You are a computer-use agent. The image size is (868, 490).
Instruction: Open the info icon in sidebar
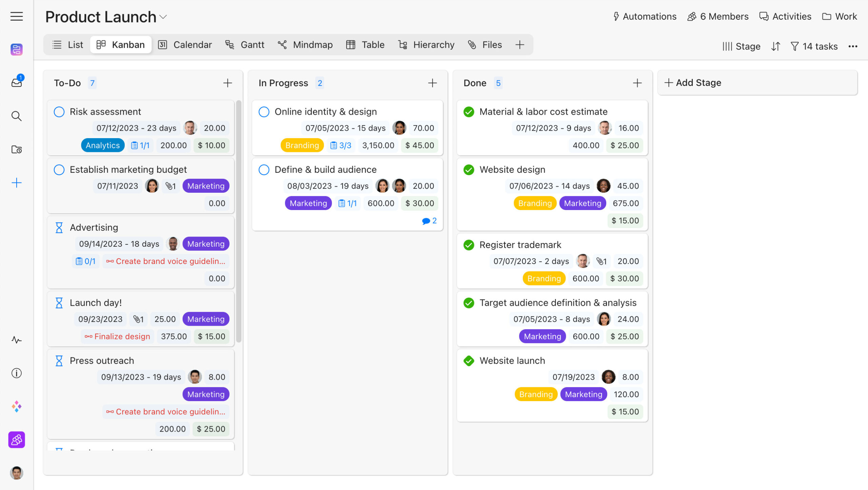tap(16, 373)
